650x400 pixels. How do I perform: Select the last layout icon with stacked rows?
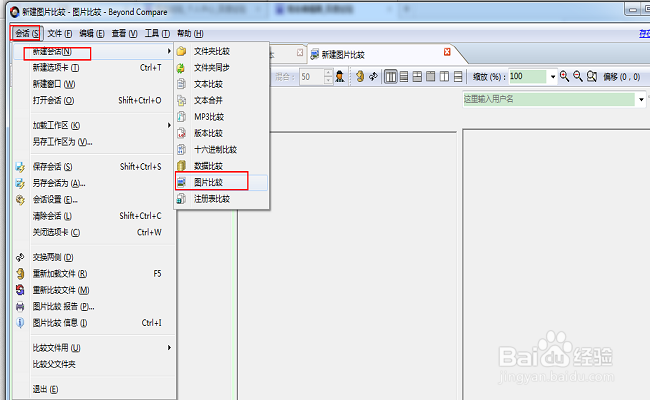(458, 76)
